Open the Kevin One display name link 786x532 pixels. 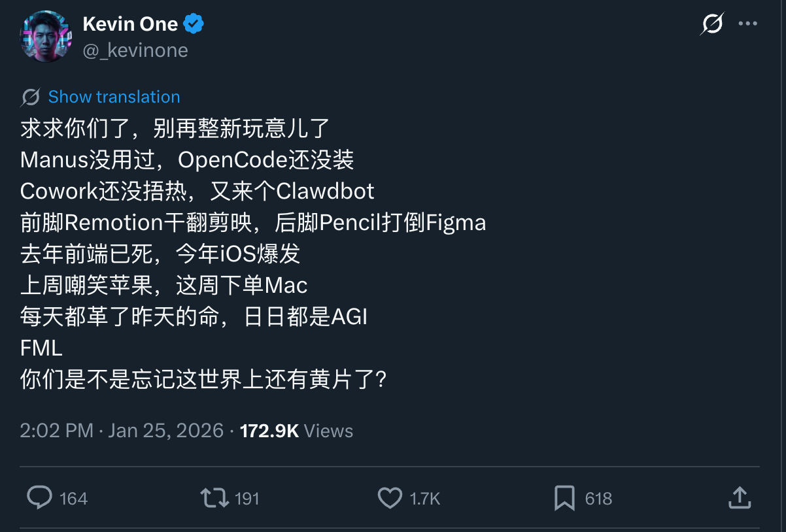coord(130,24)
